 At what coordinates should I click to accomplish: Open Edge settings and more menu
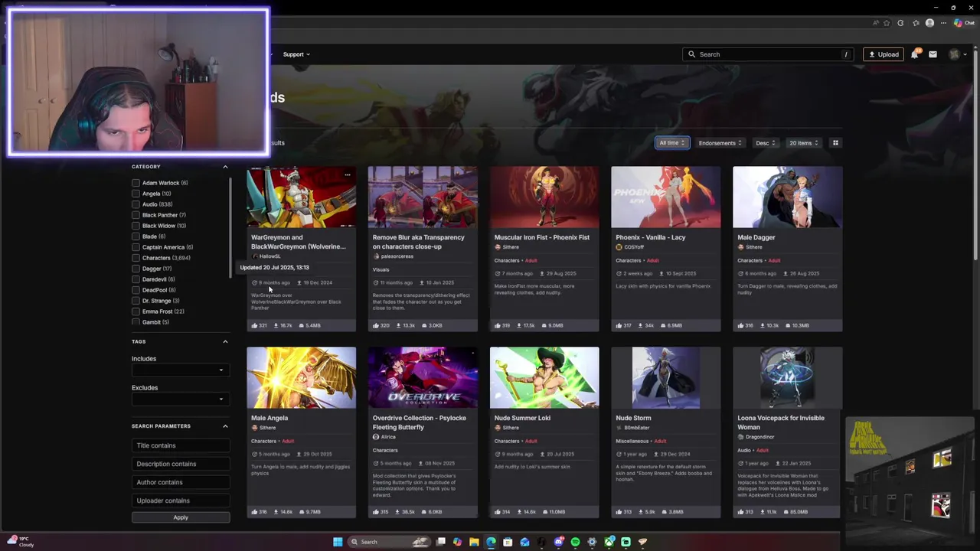pos(942,23)
